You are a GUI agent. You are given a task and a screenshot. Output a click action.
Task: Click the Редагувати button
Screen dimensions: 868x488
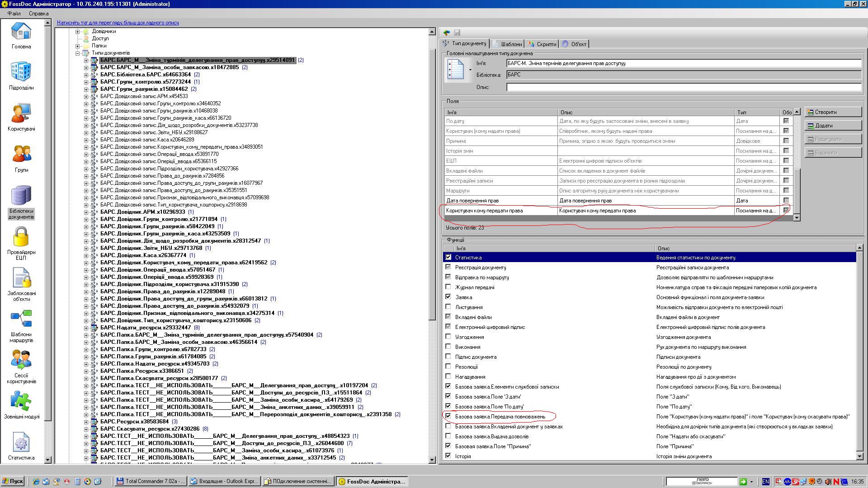pos(833,139)
